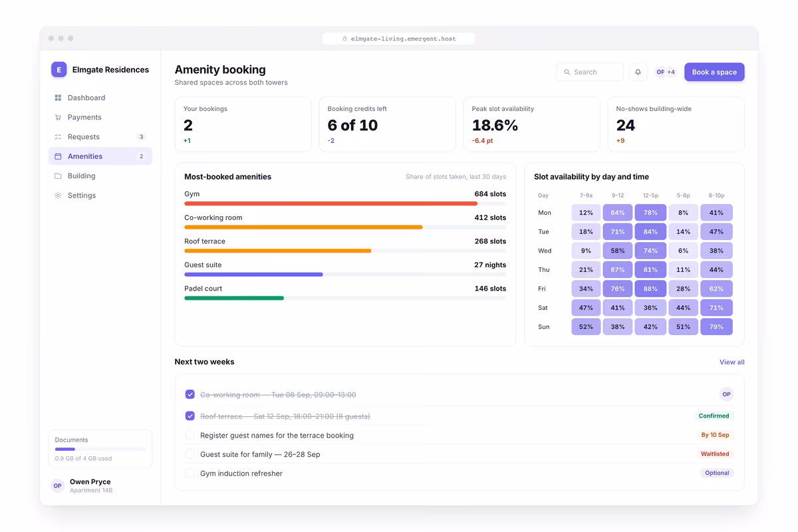Click the search magnifier icon

(x=567, y=72)
